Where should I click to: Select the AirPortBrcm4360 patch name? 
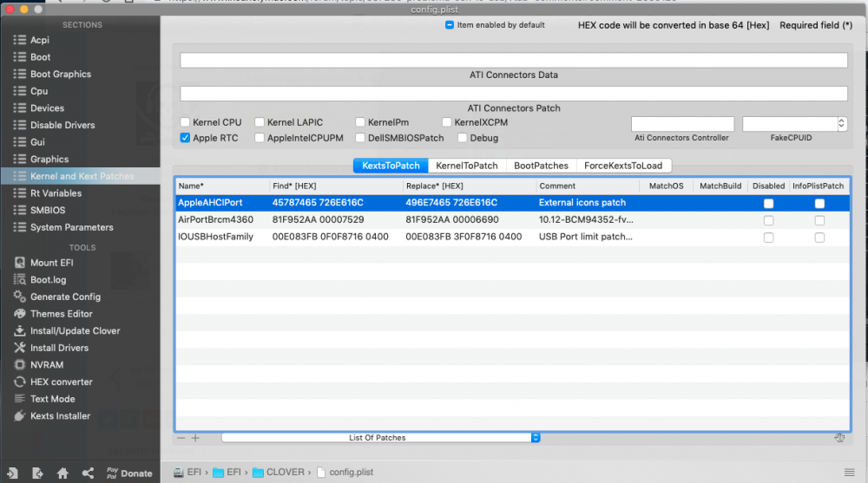point(215,219)
